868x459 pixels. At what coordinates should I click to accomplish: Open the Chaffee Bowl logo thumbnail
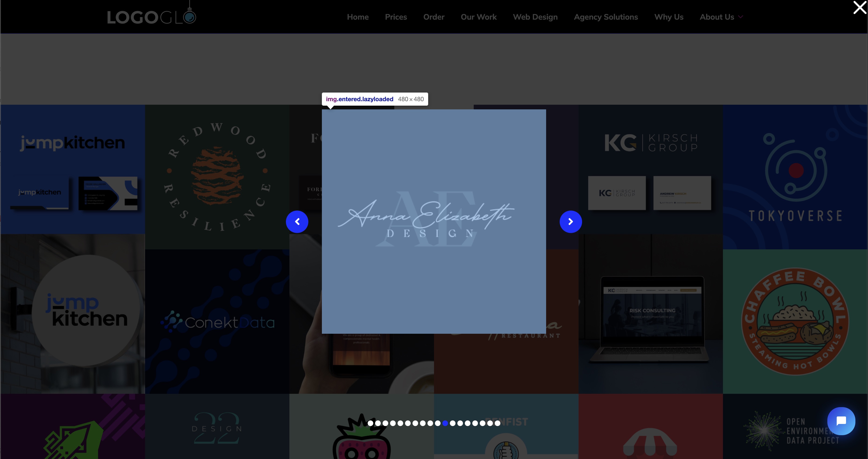(795, 321)
